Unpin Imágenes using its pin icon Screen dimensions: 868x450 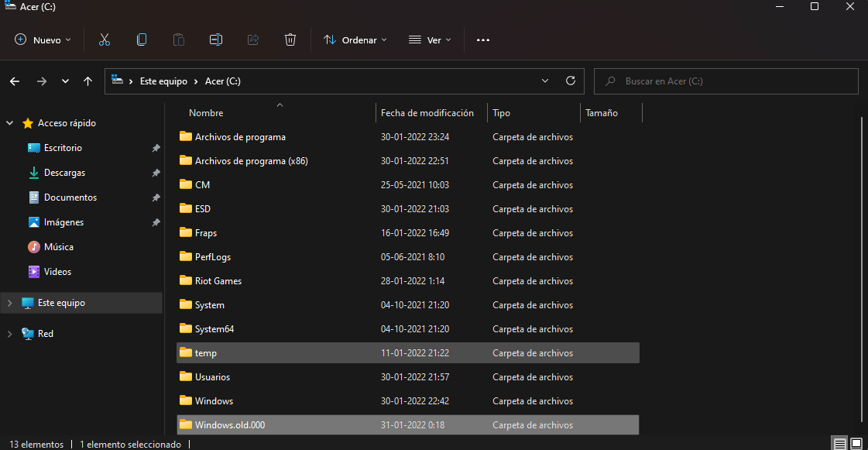point(156,222)
